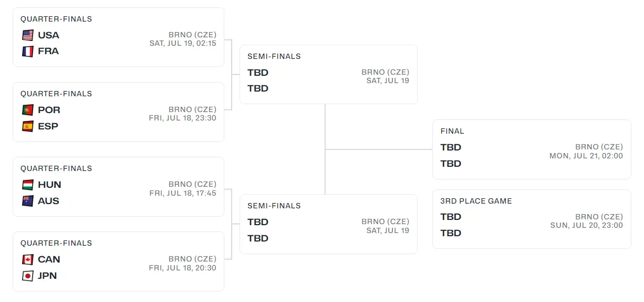The height and width of the screenshot is (302, 644).
Task: Open the HUN team link
Action: pyautogui.click(x=49, y=185)
